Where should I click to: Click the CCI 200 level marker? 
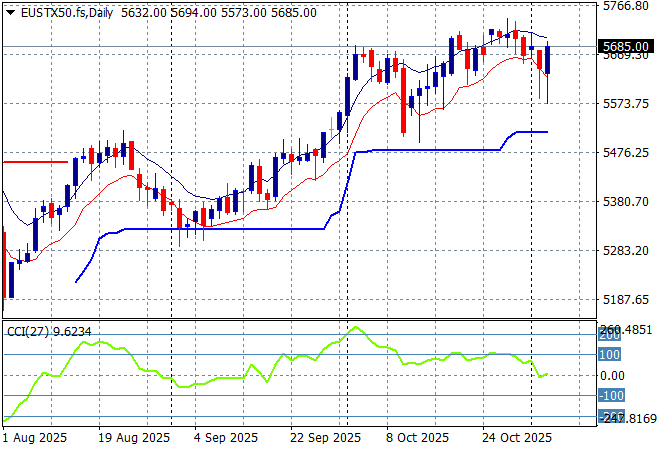(x=610, y=334)
